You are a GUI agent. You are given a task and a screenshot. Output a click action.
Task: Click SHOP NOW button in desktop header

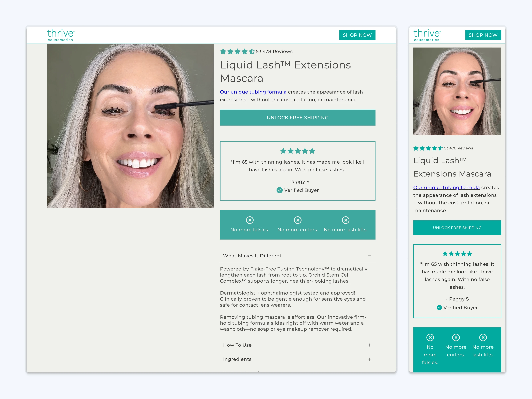pos(357,35)
